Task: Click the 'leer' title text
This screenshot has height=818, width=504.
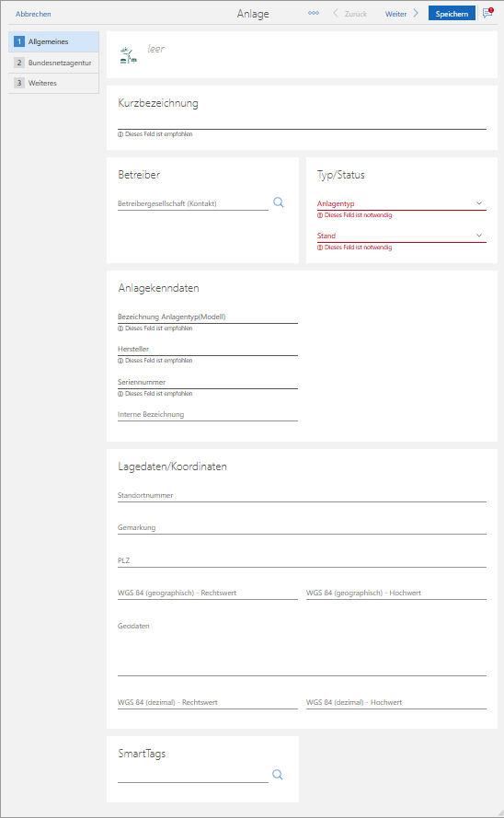Action: (155, 49)
